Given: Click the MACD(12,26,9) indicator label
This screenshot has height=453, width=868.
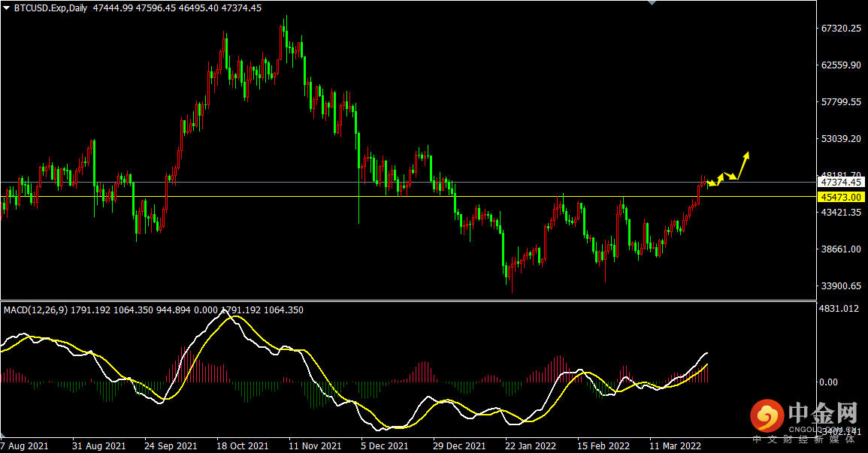Looking at the screenshot, I should (35, 310).
